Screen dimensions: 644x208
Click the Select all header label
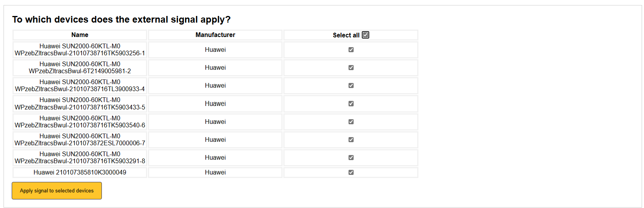(346, 35)
